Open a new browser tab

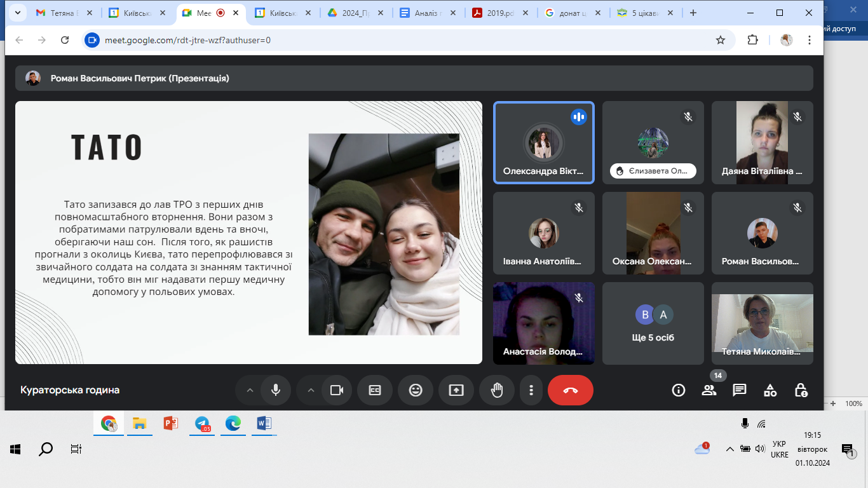(693, 13)
